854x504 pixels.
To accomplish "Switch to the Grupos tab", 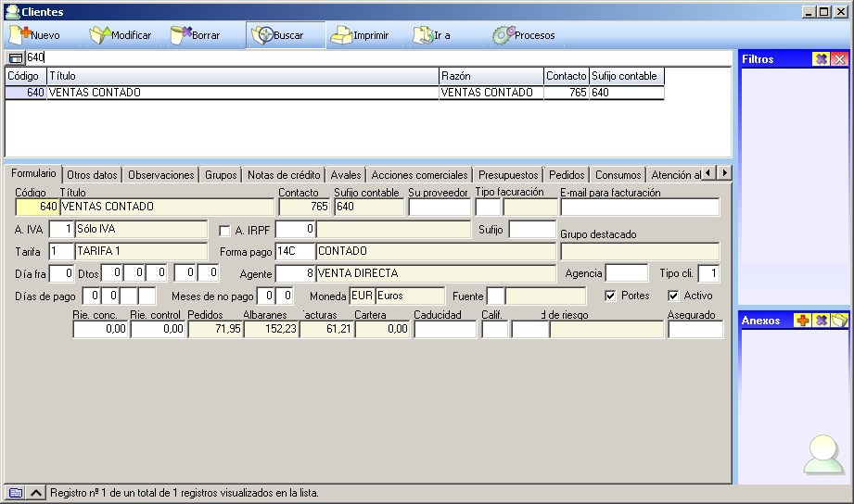I will 221,175.
